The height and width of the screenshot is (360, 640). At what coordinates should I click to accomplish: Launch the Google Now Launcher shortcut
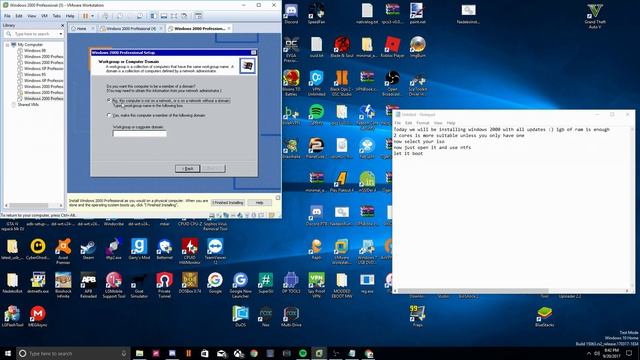[x=240, y=285]
